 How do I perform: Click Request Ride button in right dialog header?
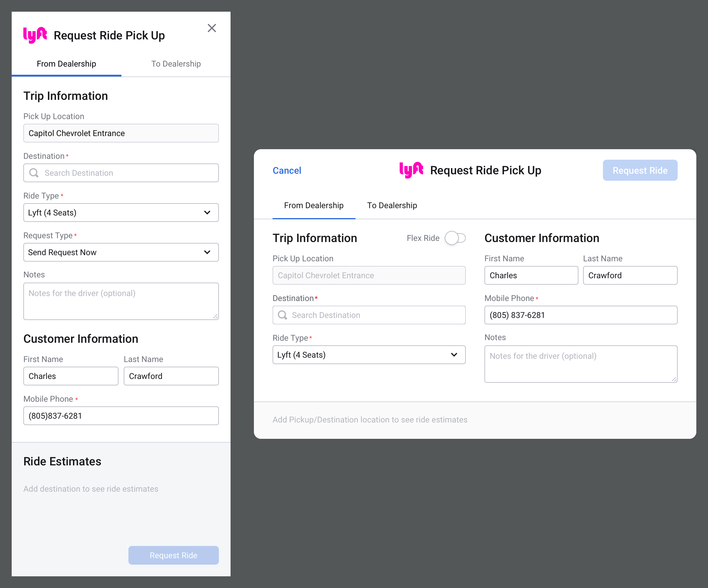tap(640, 171)
